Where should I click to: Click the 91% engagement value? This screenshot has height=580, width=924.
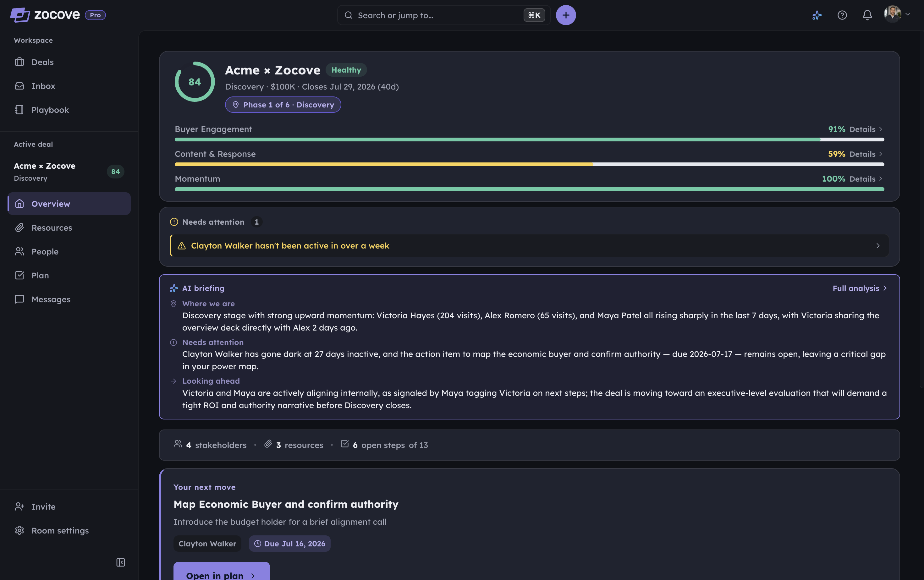click(x=837, y=129)
